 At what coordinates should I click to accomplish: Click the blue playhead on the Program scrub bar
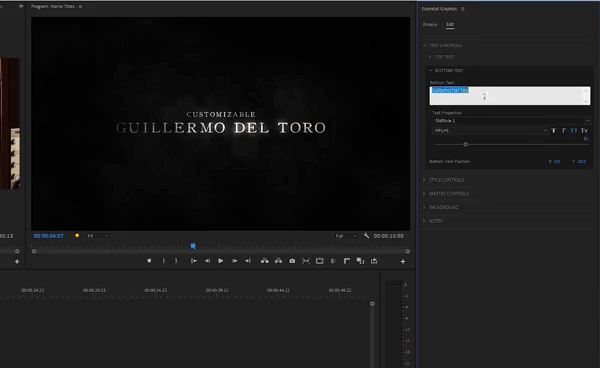click(193, 246)
